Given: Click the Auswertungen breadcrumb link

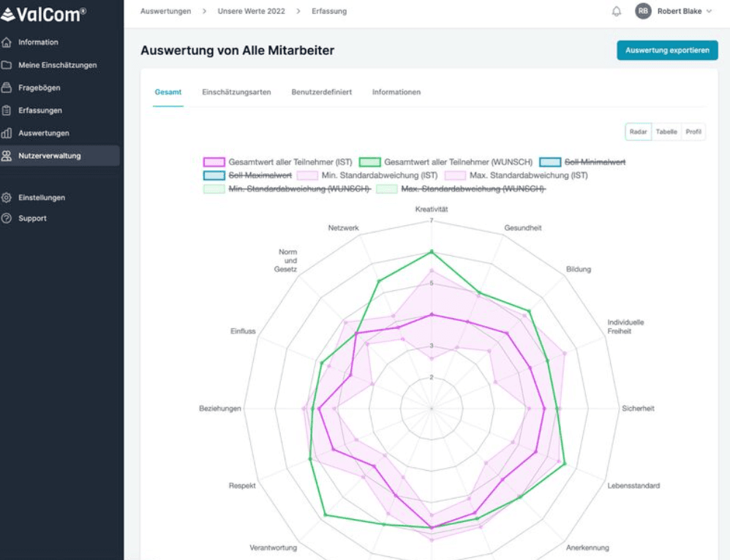Looking at the screenshot, I should pos(166,11).
